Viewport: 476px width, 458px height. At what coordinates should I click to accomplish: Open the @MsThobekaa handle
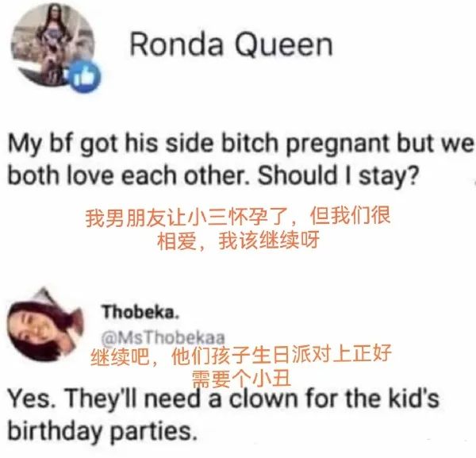(x=163, y=337)
